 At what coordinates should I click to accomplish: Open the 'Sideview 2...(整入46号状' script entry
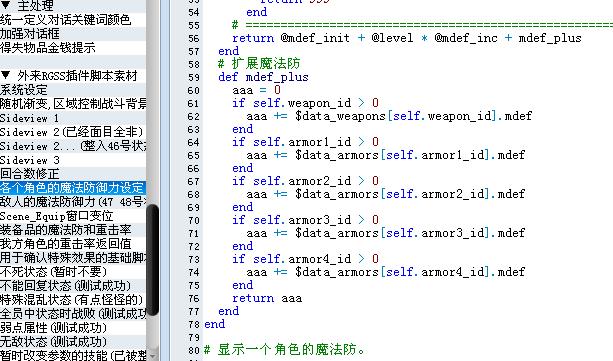[x=73, y=146]
